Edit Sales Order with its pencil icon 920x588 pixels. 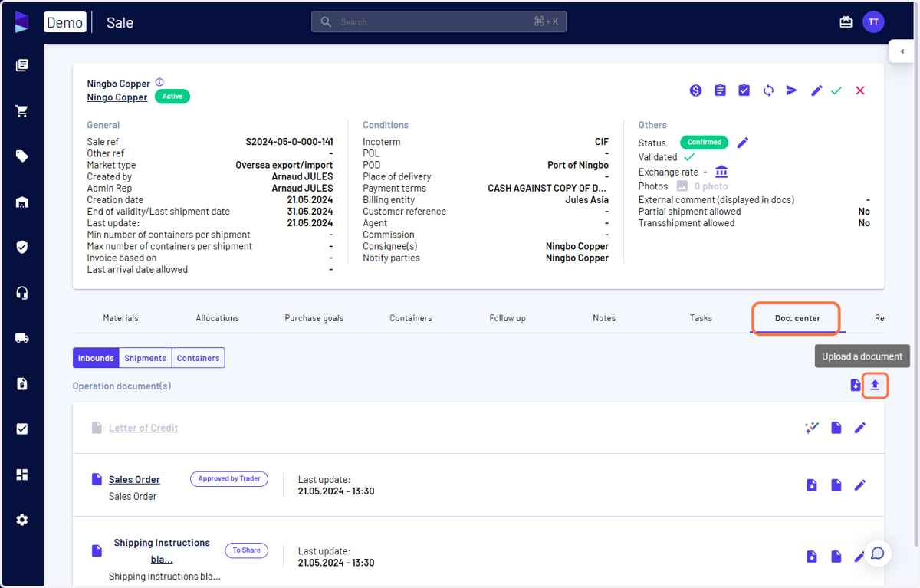[860, 485]
